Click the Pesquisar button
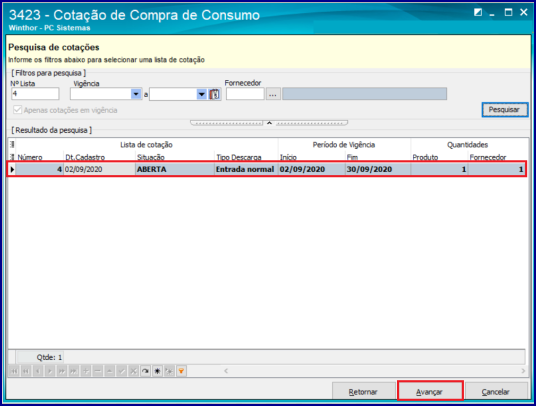Screen dimensions: 536x406 click(x=505, y=110)
